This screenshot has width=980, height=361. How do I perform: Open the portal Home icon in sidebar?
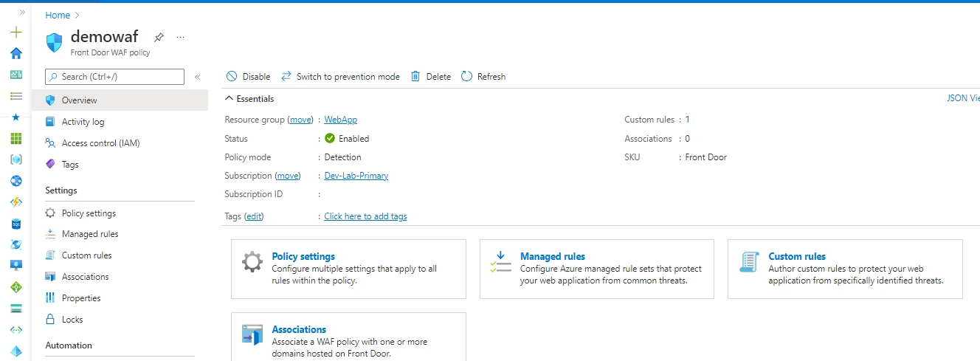point(16,53)
